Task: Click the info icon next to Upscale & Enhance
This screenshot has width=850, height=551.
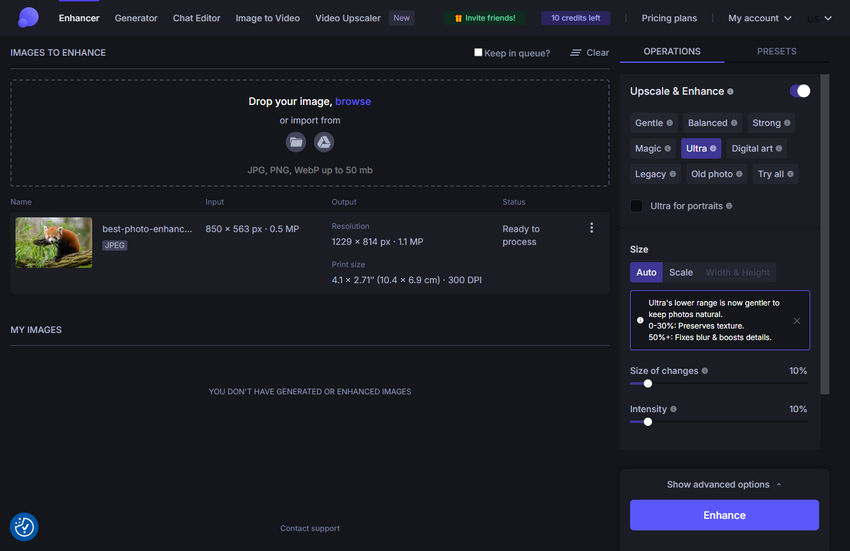Action: 731,92
